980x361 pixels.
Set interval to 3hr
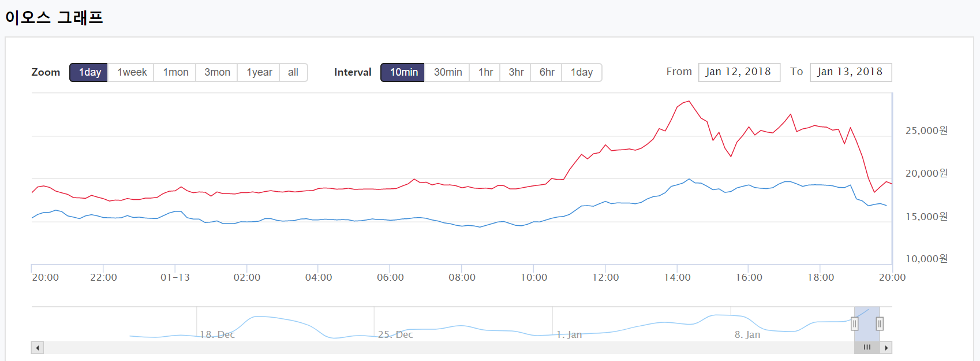[516, 72]
